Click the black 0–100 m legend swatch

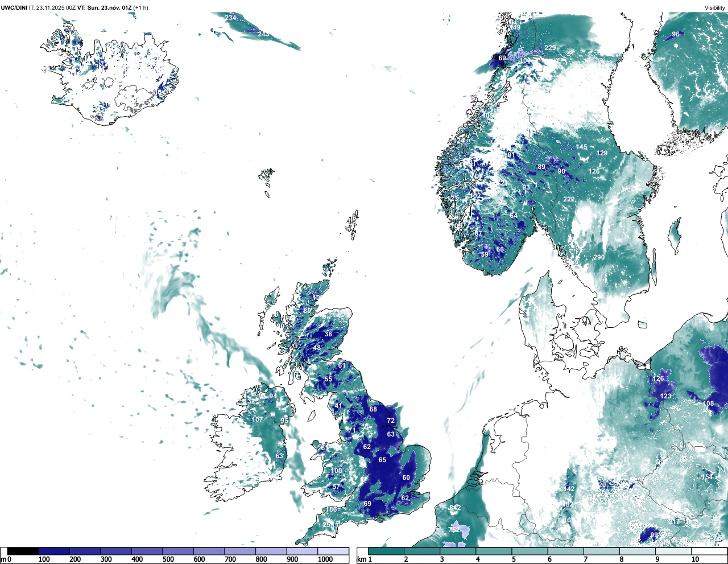pos(23,551)
